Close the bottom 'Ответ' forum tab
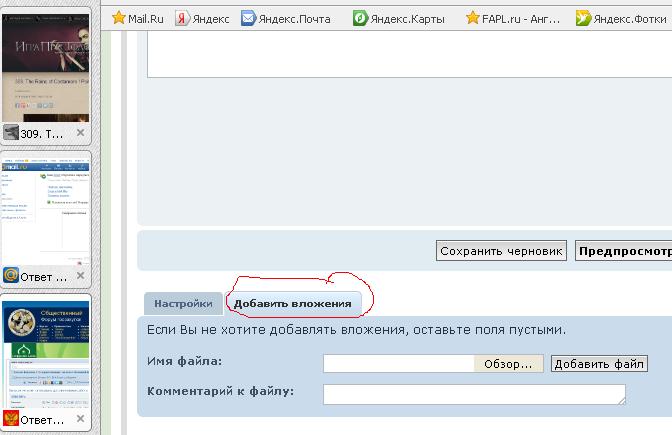 tap(81, 419)
